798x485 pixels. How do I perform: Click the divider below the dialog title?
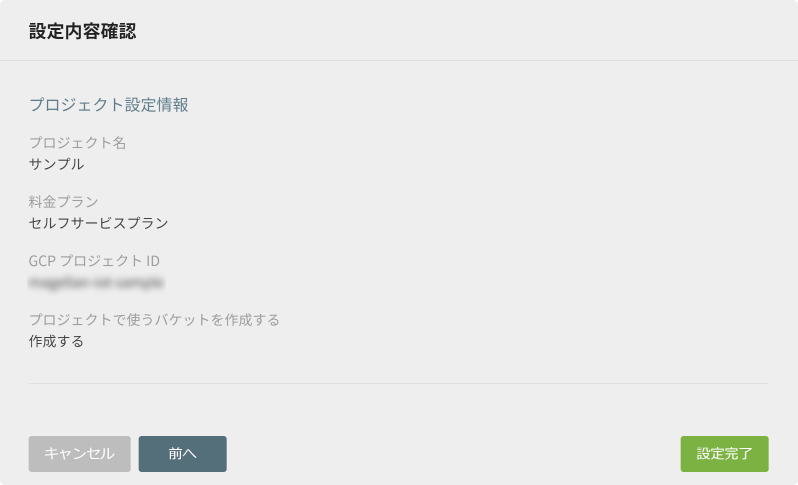point(399,61)
